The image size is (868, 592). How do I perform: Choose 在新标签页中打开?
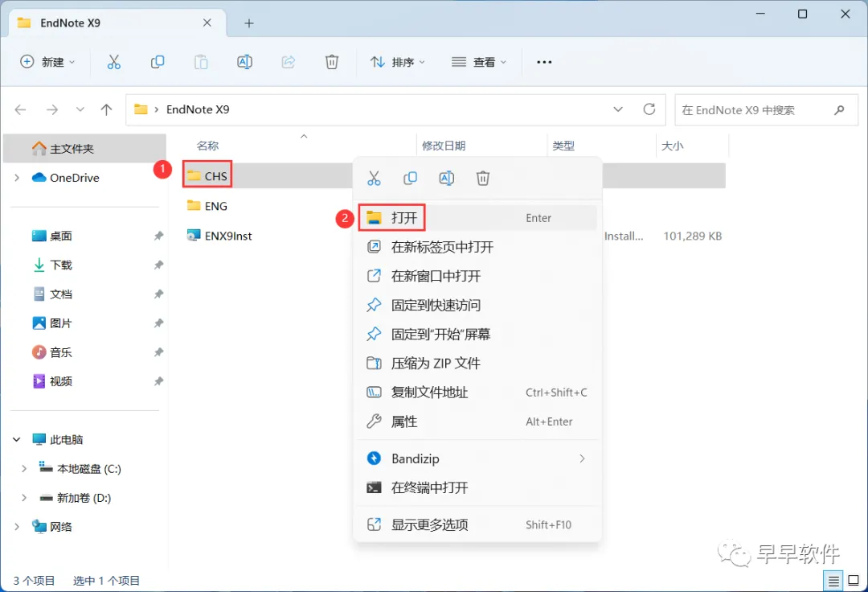(x=477, y=247)
